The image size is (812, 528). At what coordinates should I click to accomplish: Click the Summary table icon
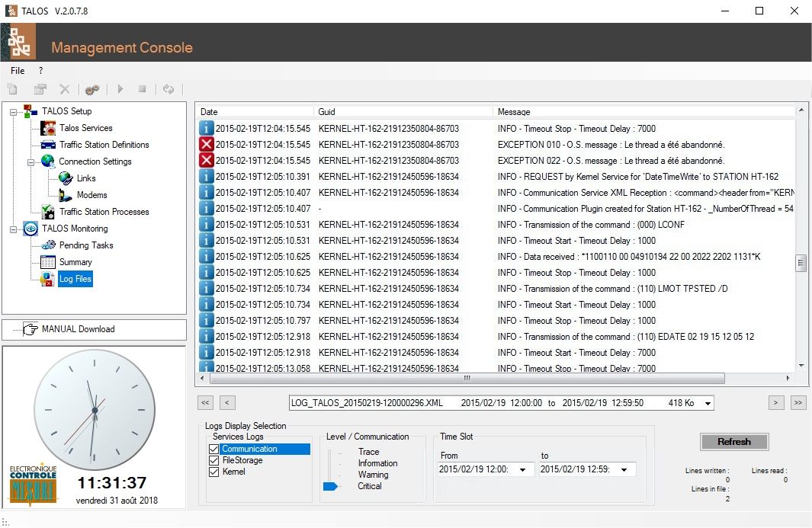[x=48, y=262]
